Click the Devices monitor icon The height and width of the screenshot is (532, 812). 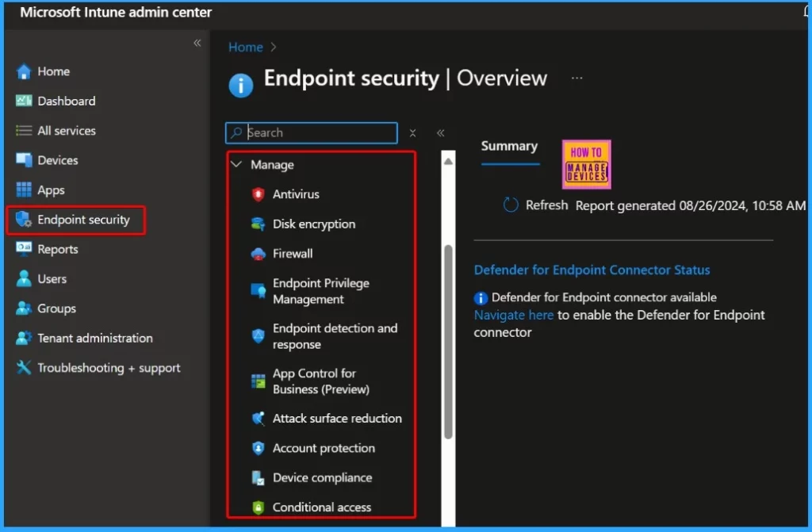point(23,160)
